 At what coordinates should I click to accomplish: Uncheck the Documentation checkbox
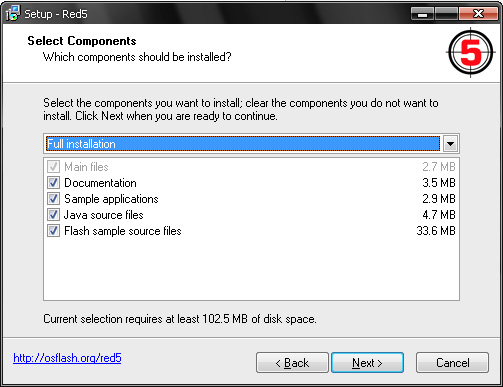(x=53, y=183)
